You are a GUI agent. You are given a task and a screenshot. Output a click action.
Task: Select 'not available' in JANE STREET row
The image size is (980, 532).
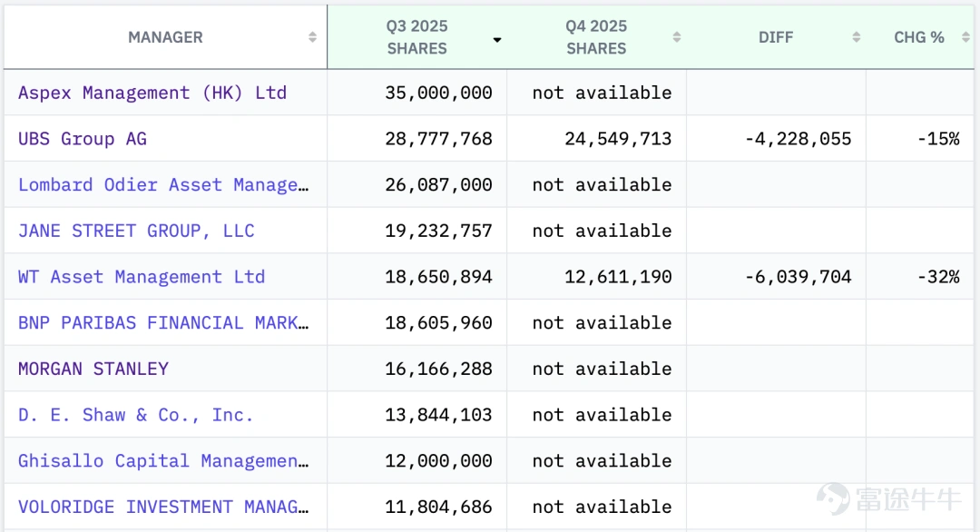point(602,232)
